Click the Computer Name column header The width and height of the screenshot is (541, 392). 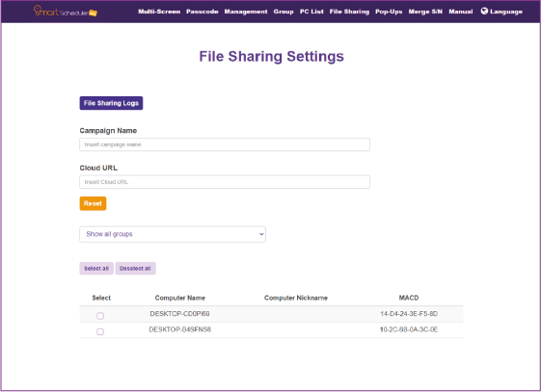pos(179,298)
